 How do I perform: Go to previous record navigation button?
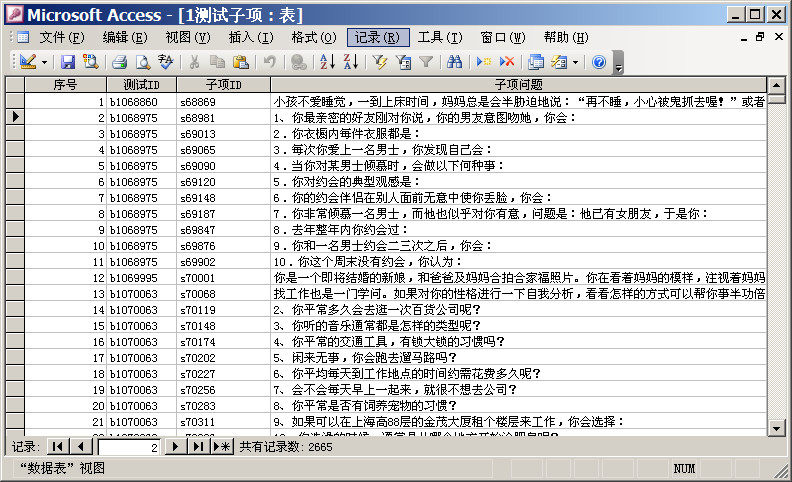[81, 447]
